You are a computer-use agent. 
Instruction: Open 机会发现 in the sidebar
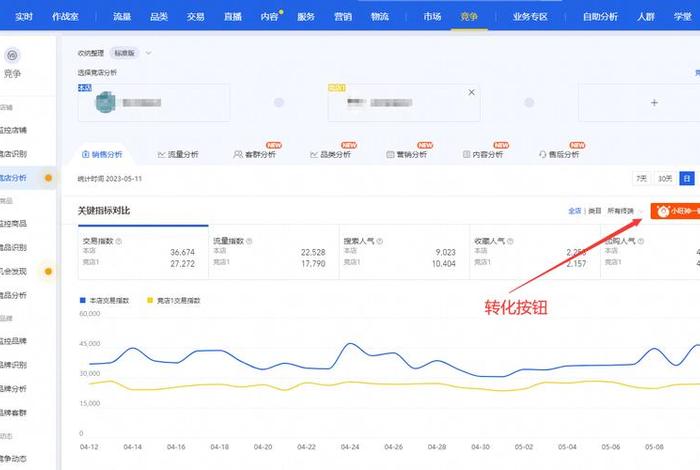tap(13, 271)
